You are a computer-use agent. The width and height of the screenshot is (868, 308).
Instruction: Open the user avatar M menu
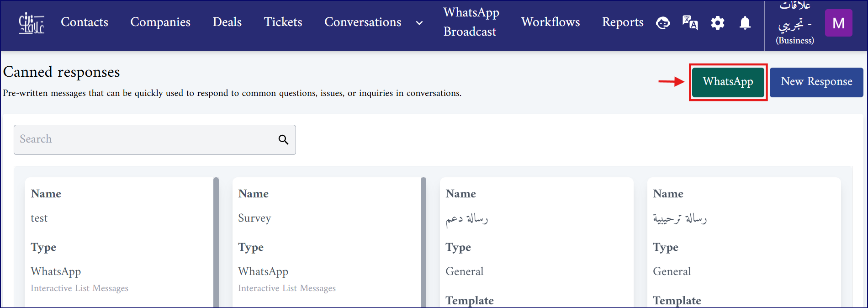[x=839, y=23]
